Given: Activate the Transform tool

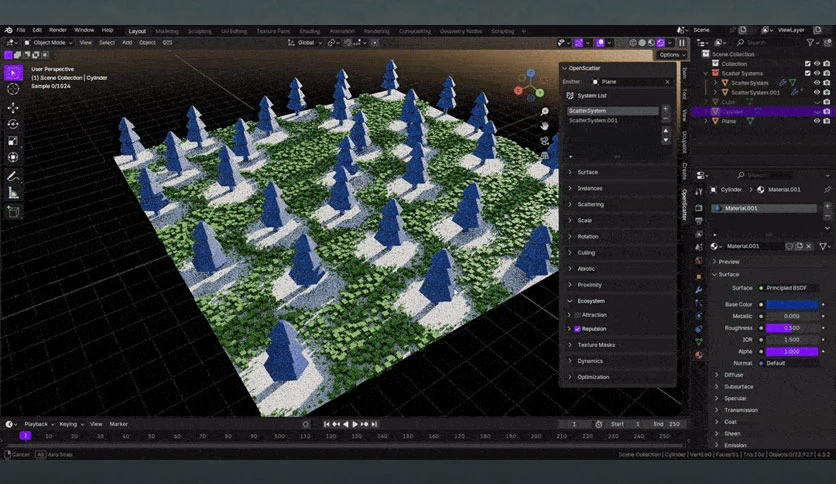Looking at the screenshot, I should point(13,157).
